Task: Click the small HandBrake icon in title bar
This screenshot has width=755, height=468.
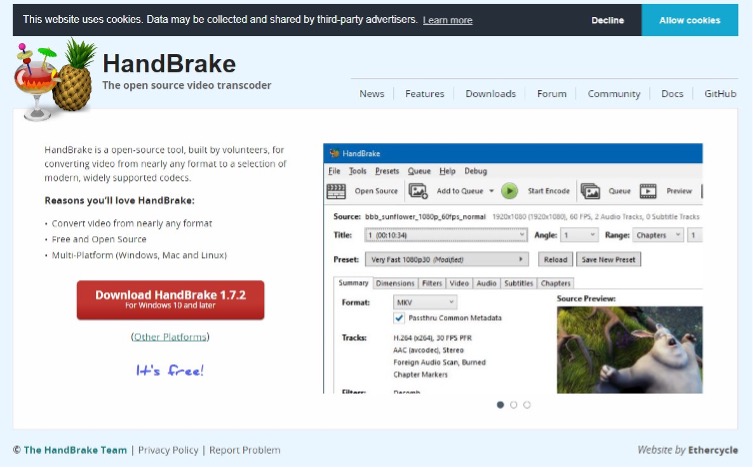Action: click(x=334, y=154)
